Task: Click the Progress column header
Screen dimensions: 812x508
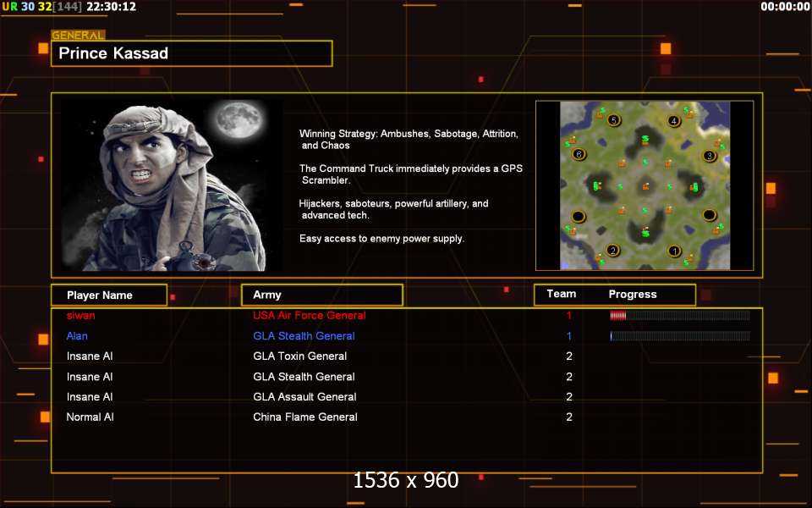Action: point(633,295)
